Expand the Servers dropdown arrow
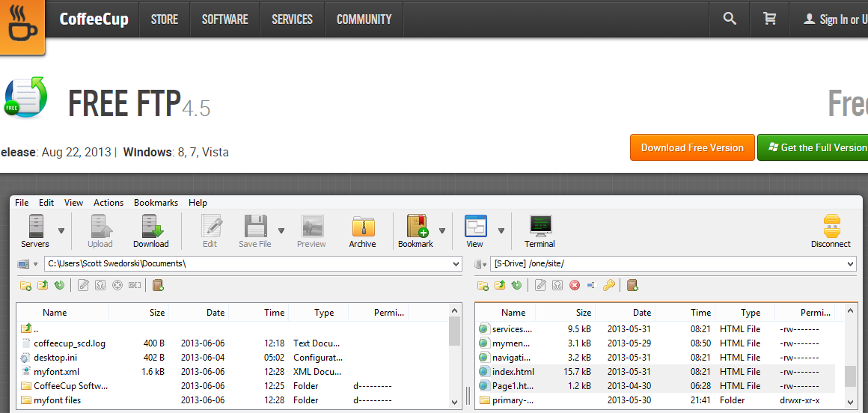Viewport: 868px width, 413px height. coord(61,231)
